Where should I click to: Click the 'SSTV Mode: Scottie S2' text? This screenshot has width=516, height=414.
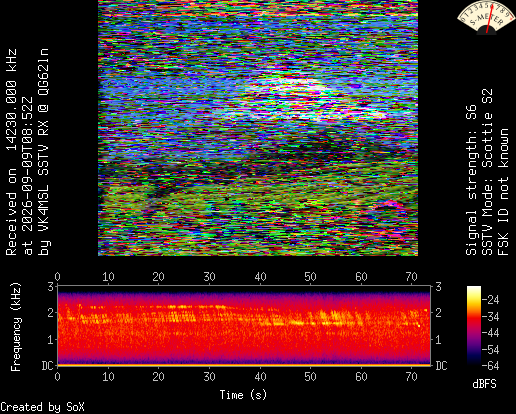click(x=487, y=172)
